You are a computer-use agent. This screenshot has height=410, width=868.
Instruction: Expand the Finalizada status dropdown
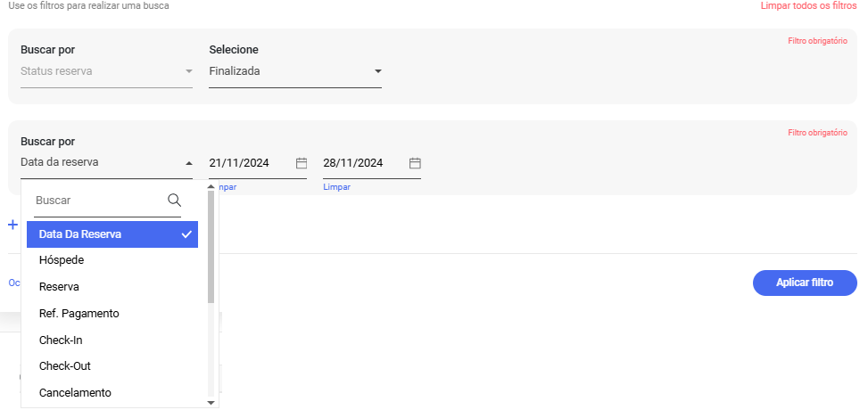(x=377, y=71)
